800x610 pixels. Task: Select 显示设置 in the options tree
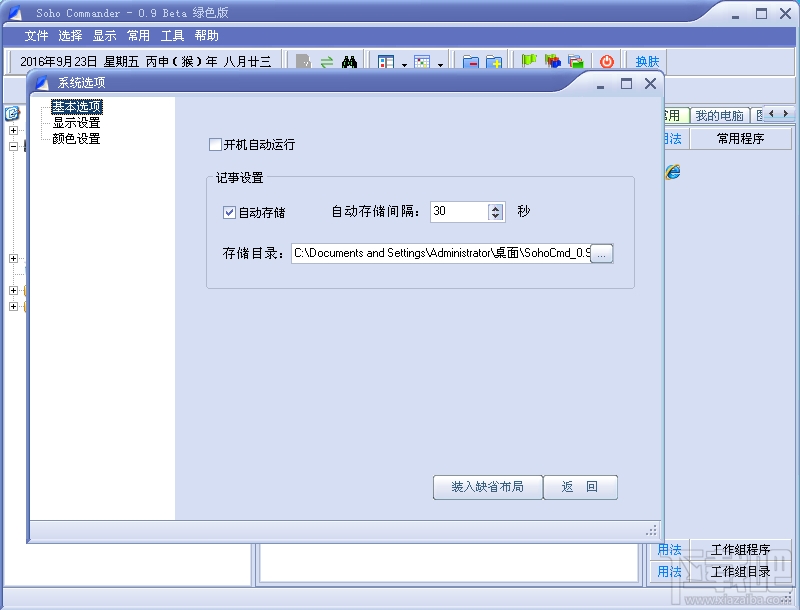click(77, 122)
